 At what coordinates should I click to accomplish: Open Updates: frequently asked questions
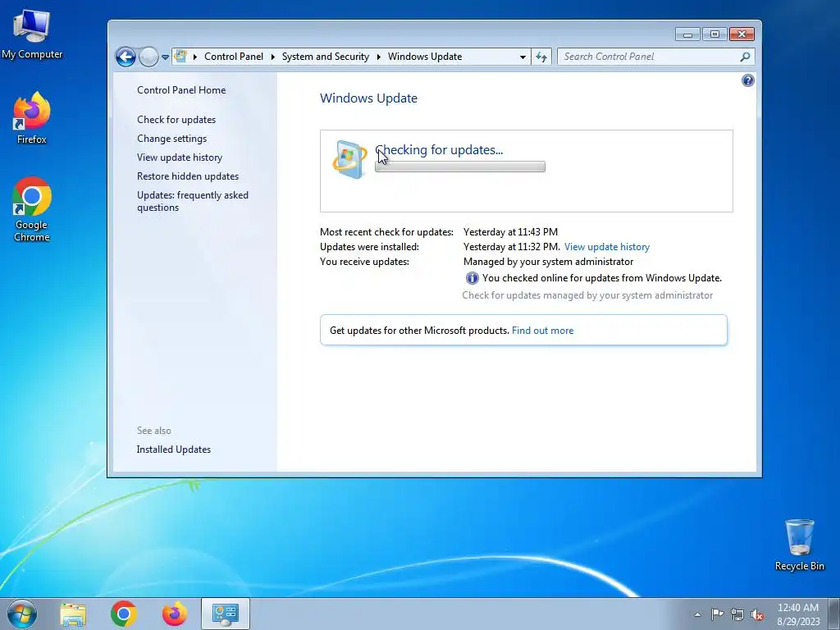(192, 202)
